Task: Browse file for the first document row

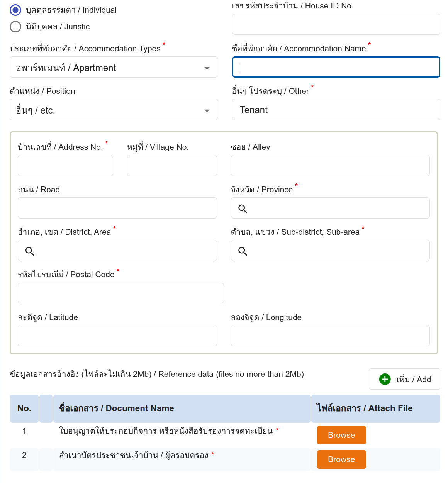Action: pyautogui.click(x=341, y=435)
